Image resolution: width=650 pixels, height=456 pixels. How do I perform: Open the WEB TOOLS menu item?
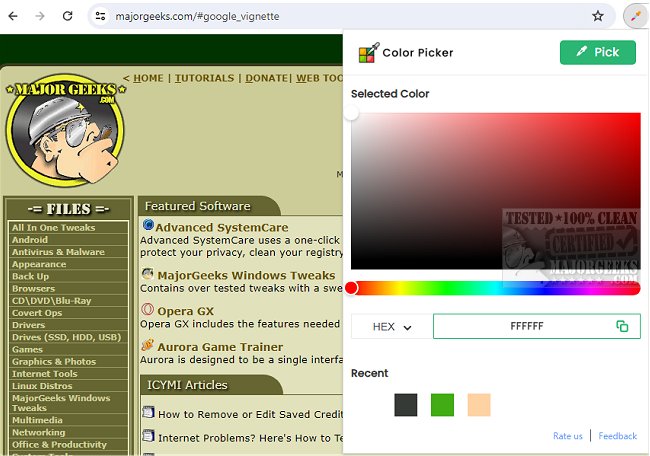click(x=320, y=78)
